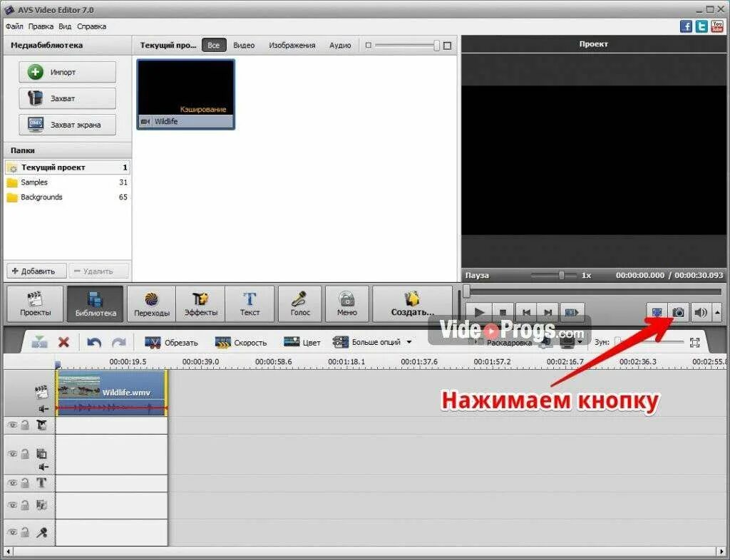The height and width of the screenshot is (560, 730).
Task: Toggle full screen preview icon
Action: click(657, 312)
